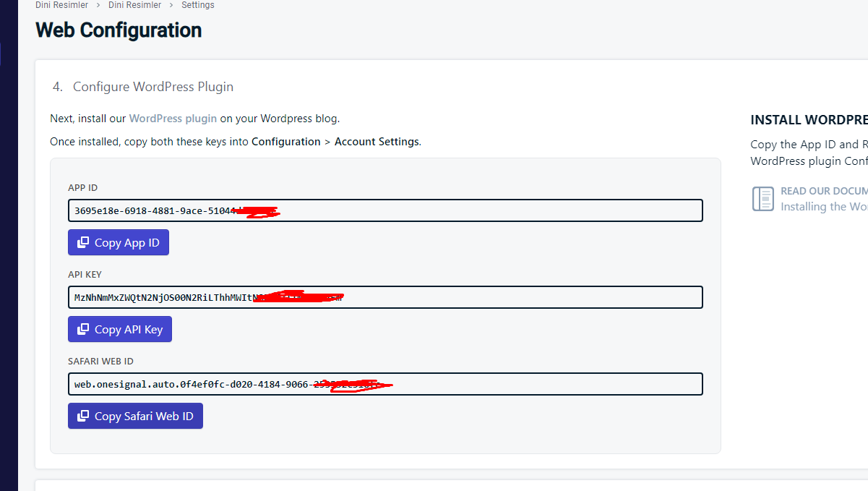Screen dimensions: 868x491
Task: Click the Copy Safari Web ID button
Action: point(135,416)
